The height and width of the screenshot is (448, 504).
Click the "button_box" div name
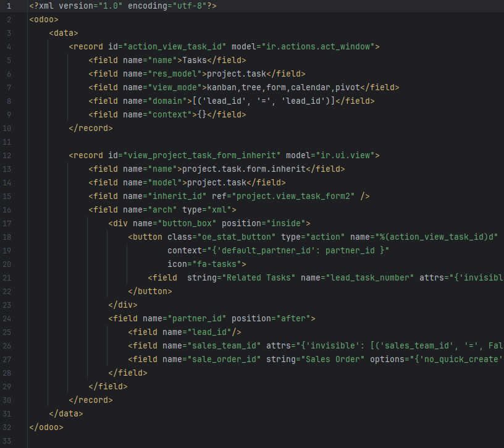(x=187, y=223)
